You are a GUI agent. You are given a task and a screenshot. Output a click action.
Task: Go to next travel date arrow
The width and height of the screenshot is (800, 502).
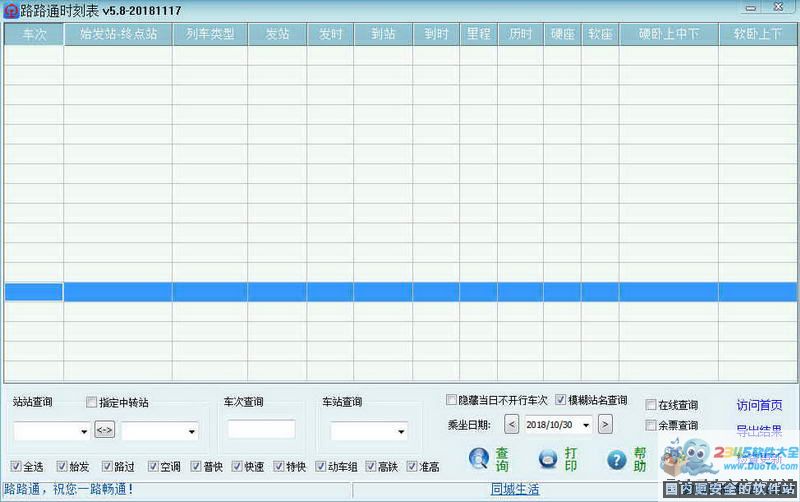tap(605, 424)
